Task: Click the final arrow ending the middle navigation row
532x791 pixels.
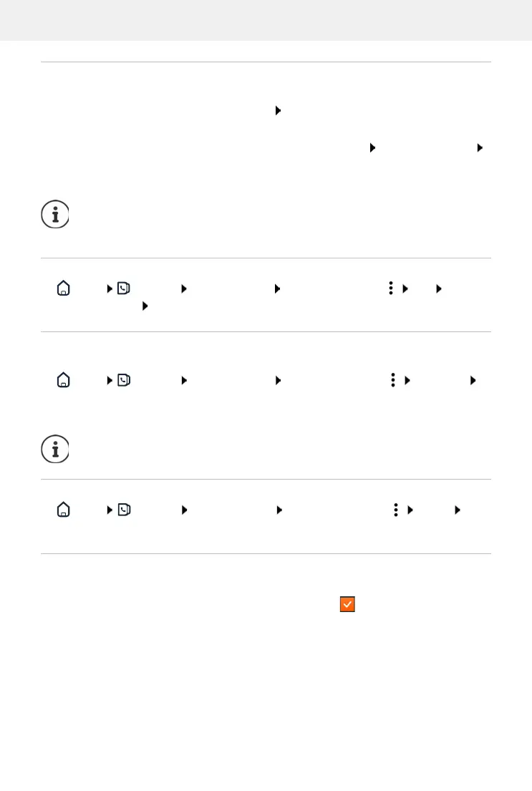Action: [473, 380]
